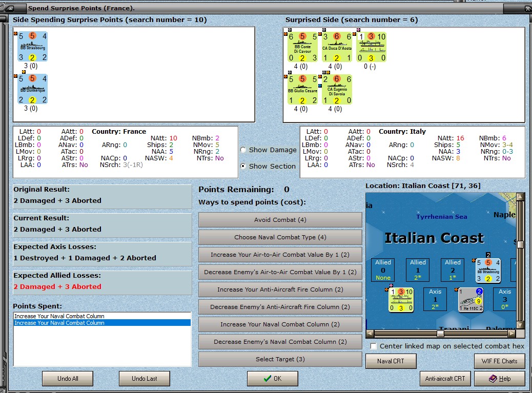
Task: Confirm with the OK button
Action: pos(273,379)
